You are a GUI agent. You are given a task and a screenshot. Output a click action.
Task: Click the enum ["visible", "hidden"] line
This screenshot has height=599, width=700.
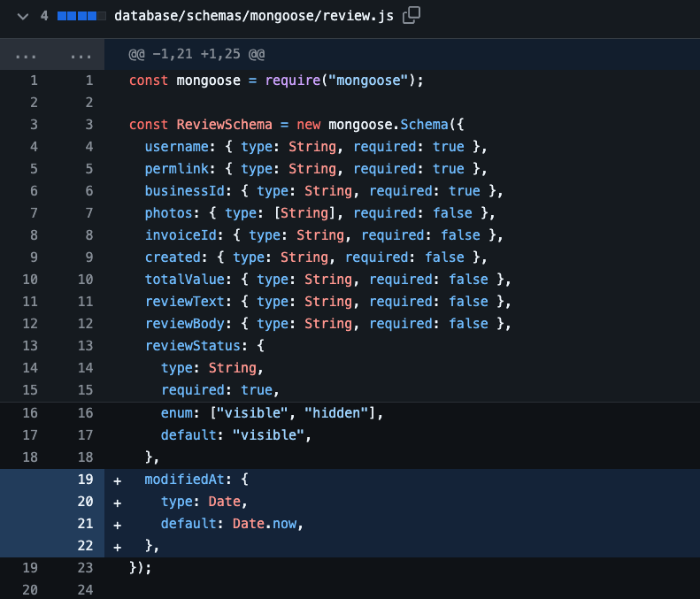(x=272, y=413)
